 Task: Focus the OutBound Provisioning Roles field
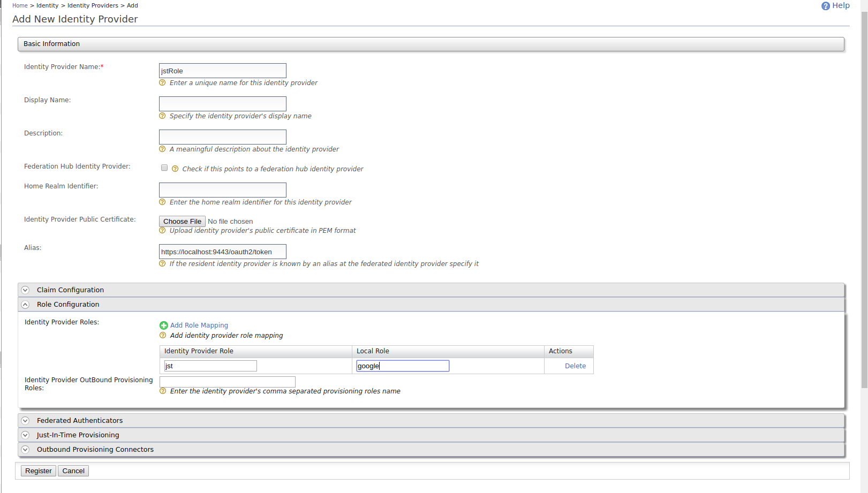pos(228,382)
